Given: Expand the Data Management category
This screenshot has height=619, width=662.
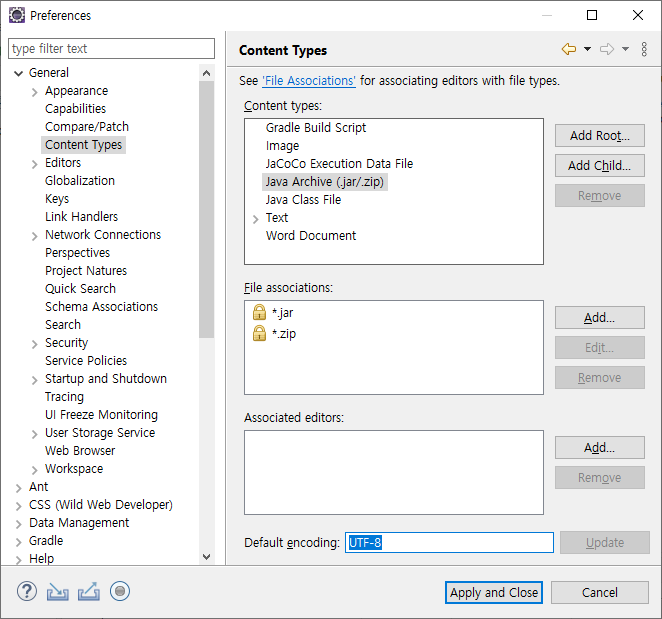Looking at the screenshot, I should (18, 524).
